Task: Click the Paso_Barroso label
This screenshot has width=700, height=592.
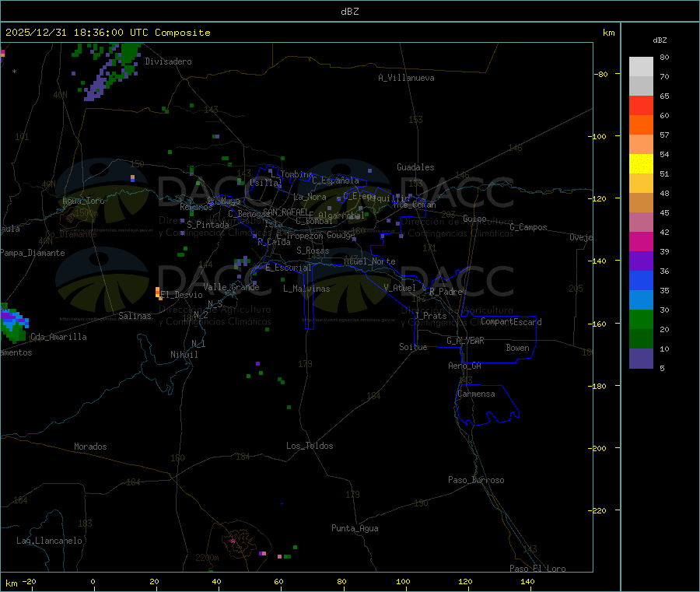Action: (476, 480)
